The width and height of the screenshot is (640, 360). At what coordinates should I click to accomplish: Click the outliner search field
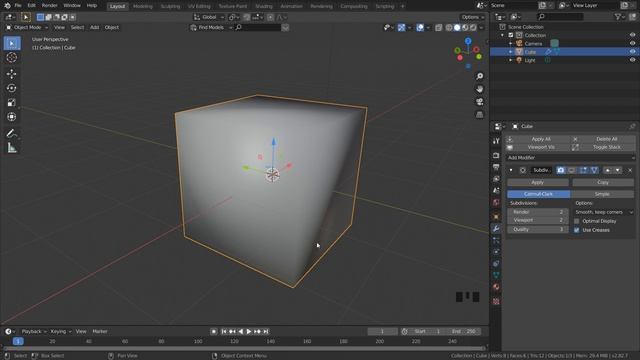coord(560,17)
